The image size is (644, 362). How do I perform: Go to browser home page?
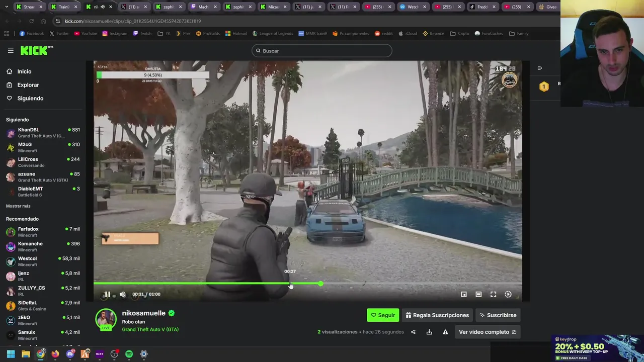(43, 21)
